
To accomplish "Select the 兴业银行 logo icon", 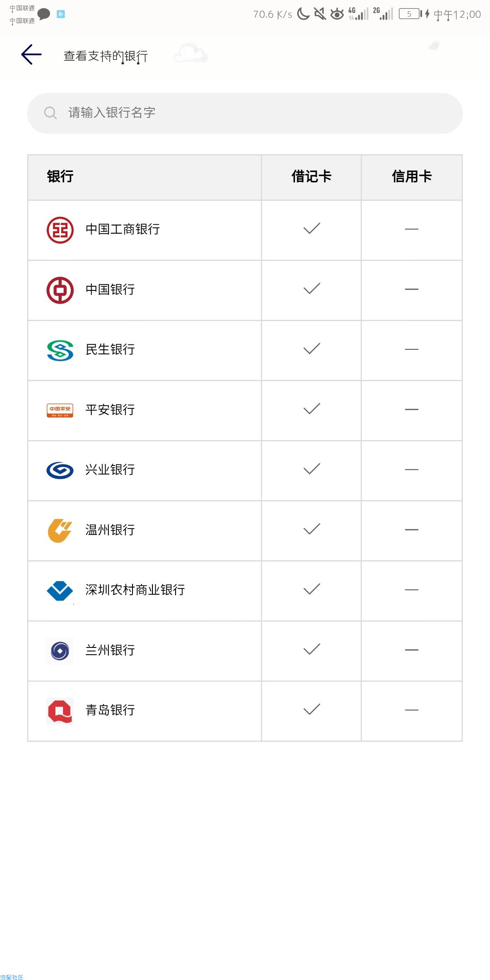I will coord(60,470).
